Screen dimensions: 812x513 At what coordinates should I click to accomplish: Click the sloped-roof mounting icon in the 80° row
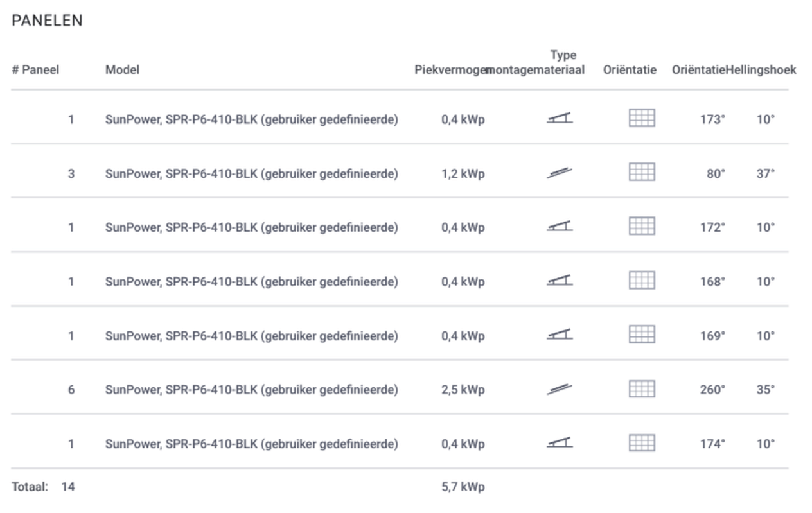[560, 173]
